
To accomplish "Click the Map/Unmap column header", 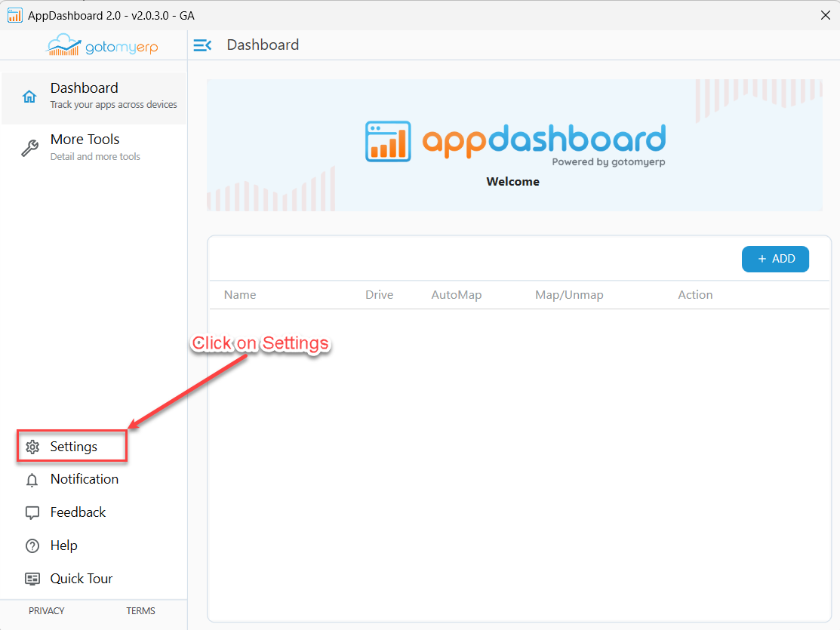I will 569,295.
